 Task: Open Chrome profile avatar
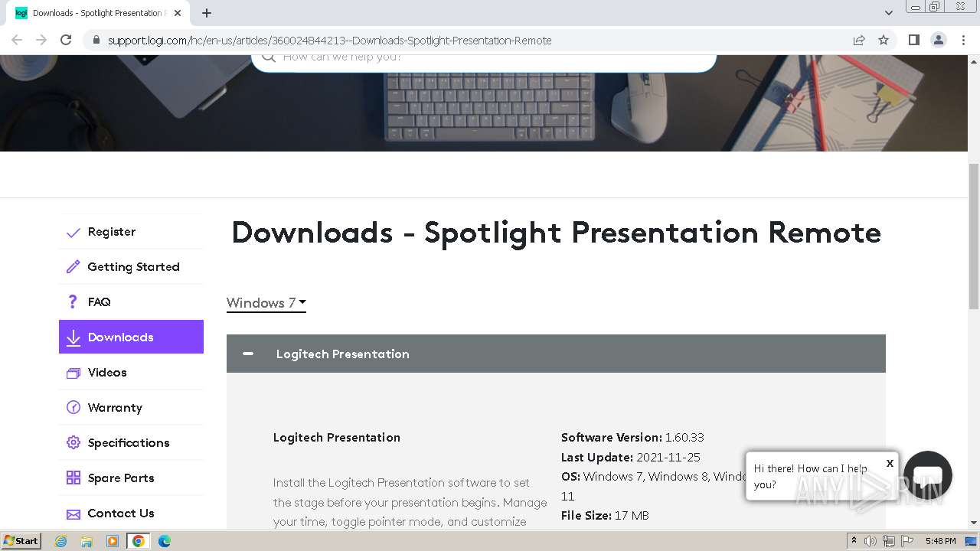coord(938,40)
